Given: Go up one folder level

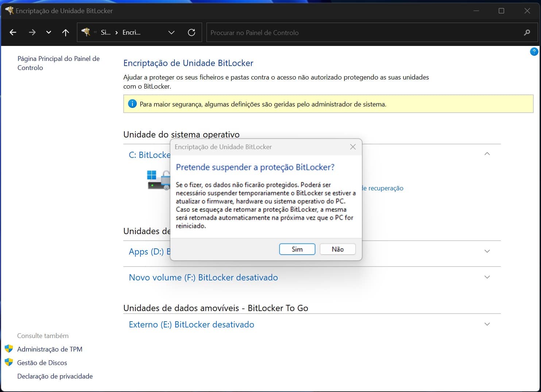Looking at the screenshot, I should coord(66,32).
